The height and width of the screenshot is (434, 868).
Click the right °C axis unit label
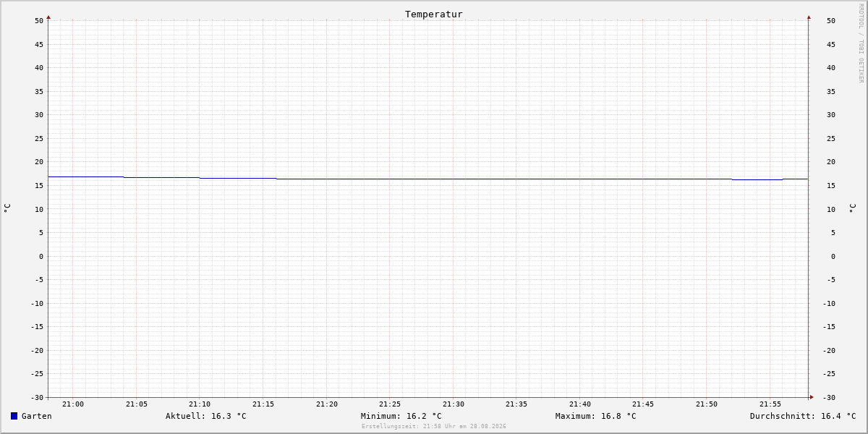coord(852,208)
